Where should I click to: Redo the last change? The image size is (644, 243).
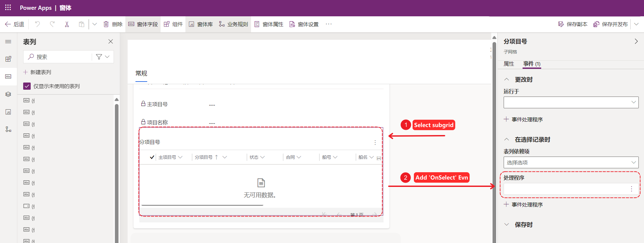[52, 24]
